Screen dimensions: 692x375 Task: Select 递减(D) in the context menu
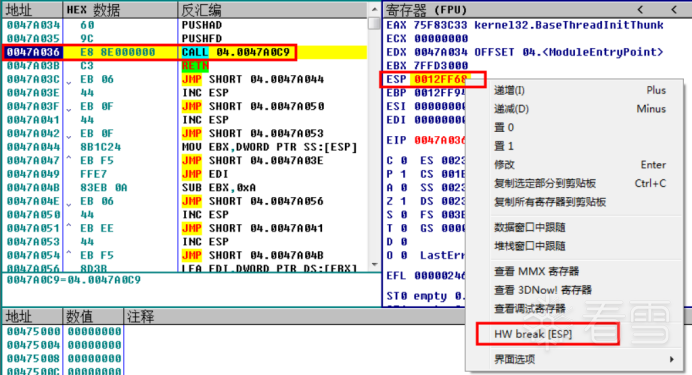pyautogui.click(x=511, y=109)
